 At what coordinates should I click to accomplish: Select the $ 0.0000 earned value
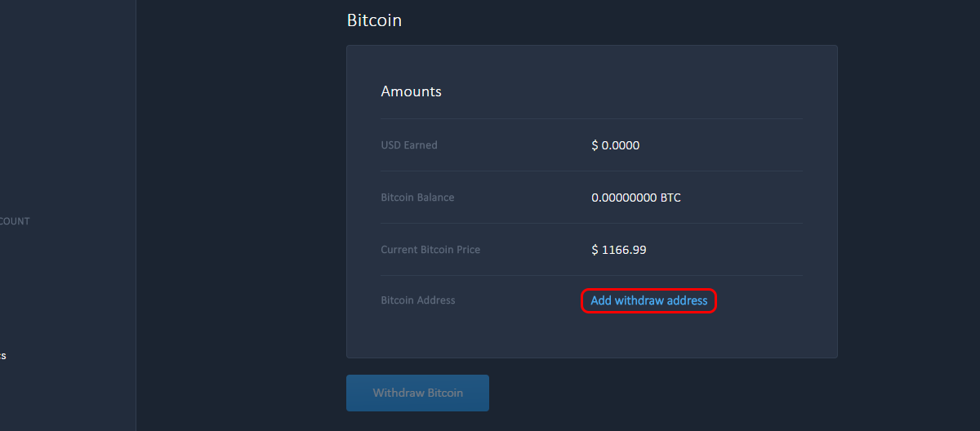[x=616, y=145]
